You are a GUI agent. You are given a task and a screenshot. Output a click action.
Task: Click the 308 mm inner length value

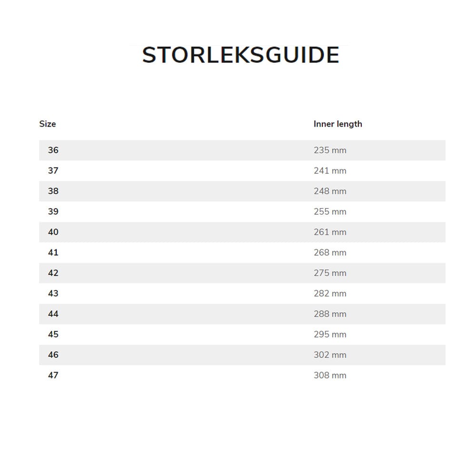coord(330,375)
